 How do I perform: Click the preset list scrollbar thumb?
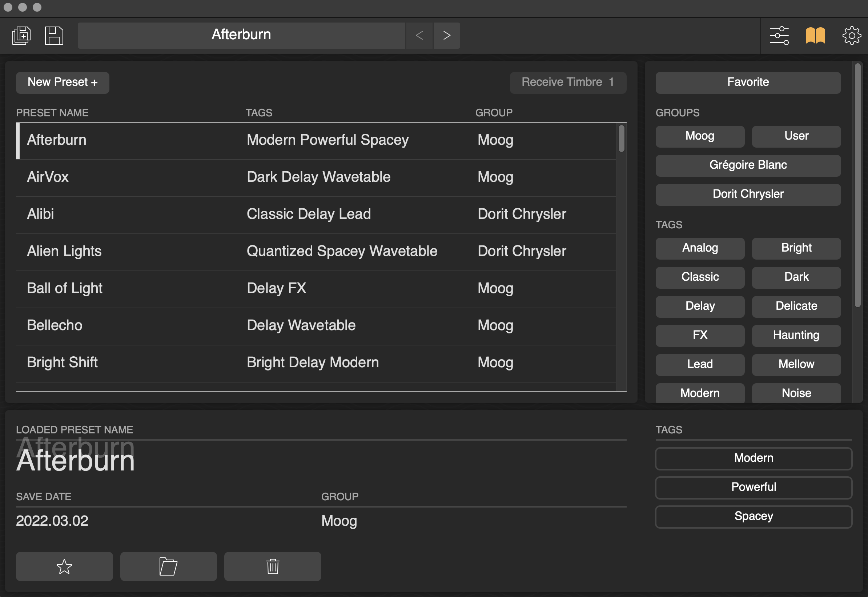(621, 139)
